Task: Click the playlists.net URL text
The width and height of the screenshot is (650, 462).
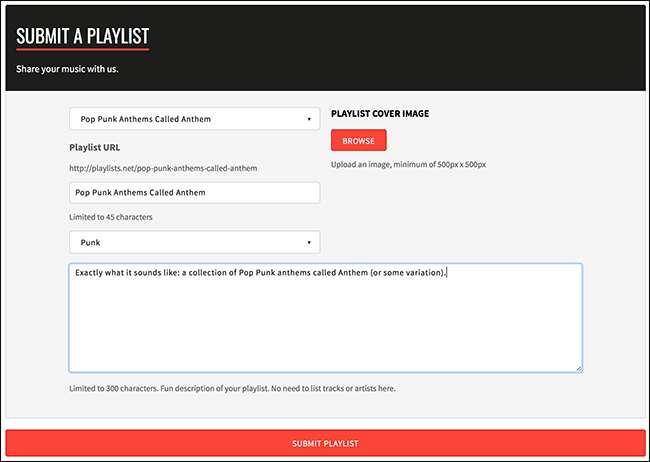Action: coord(163,168)
